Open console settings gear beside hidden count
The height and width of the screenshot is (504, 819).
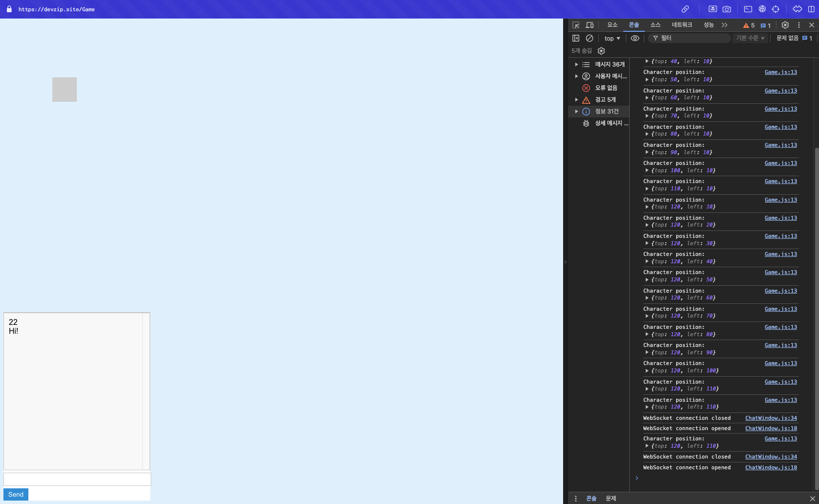click(x=601, y=51)
